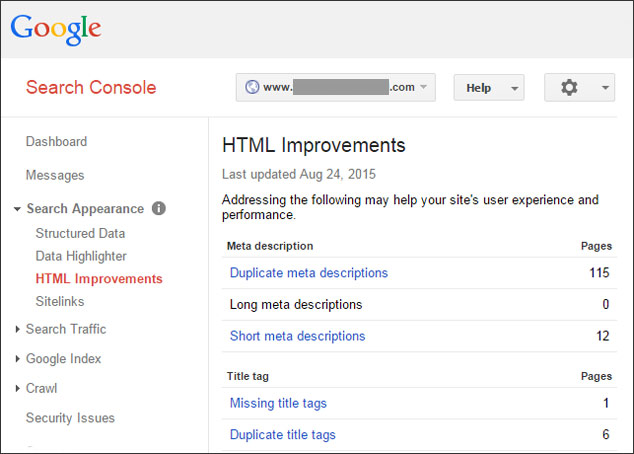
Task: Click the Crawl label
Action: [41, 388]
